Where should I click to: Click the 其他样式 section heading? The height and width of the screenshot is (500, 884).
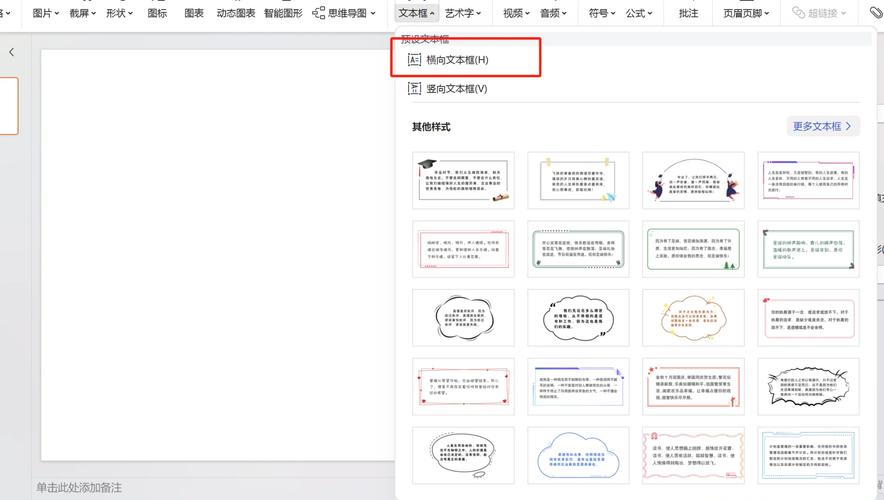(431, 127)
